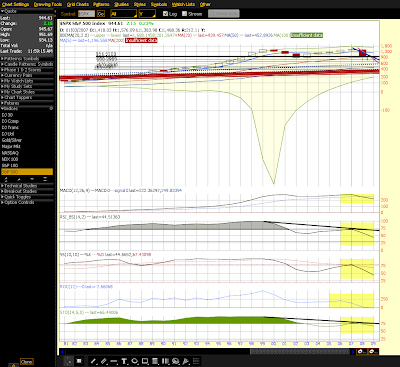The width and height of the screenshot is (400, 367).
Task: Expand Futures section
Action: click(27, 103)
